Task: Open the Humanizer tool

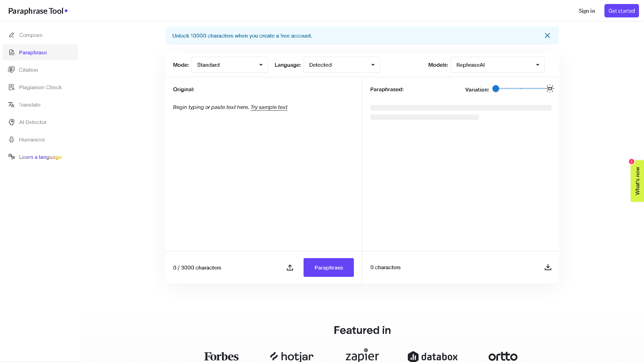Action: (32, 139)
